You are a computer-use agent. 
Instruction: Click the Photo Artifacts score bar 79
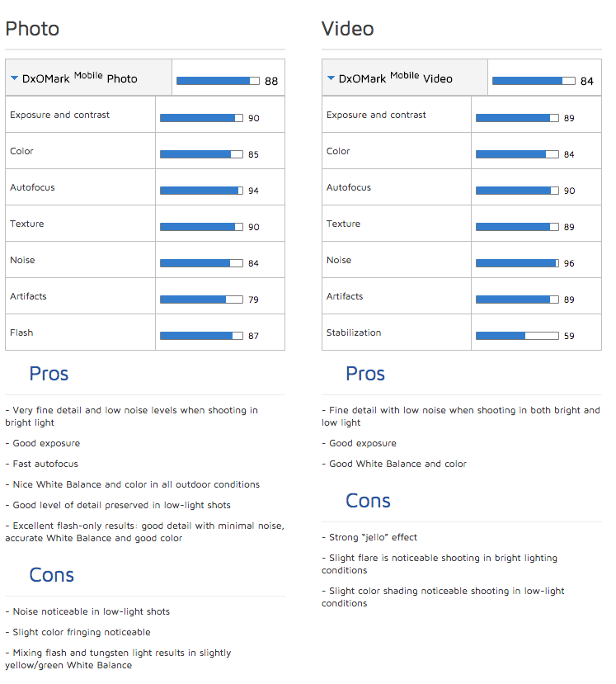pos(201,300)
